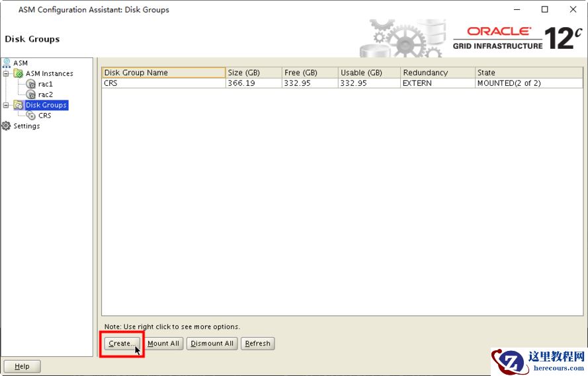Sort by Size (GB) column header
The width and height of the screenshot is (588, 376).
(253, 72)
